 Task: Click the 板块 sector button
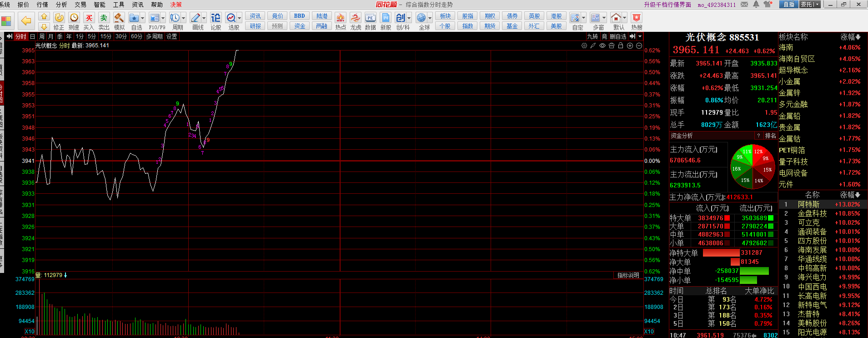(x=445, y=16)
